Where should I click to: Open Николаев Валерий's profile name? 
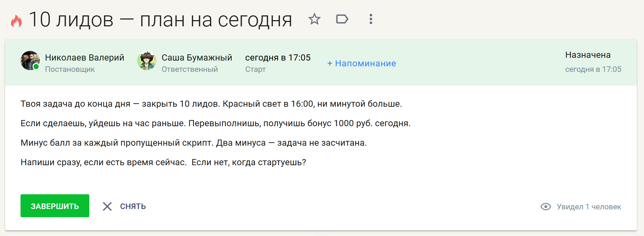coord(85,57)
